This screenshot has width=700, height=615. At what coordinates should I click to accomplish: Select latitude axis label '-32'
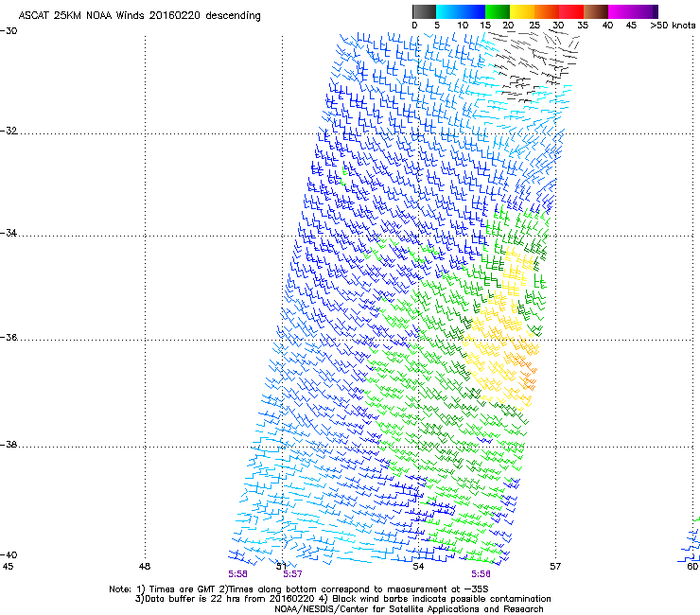point(9,131)
